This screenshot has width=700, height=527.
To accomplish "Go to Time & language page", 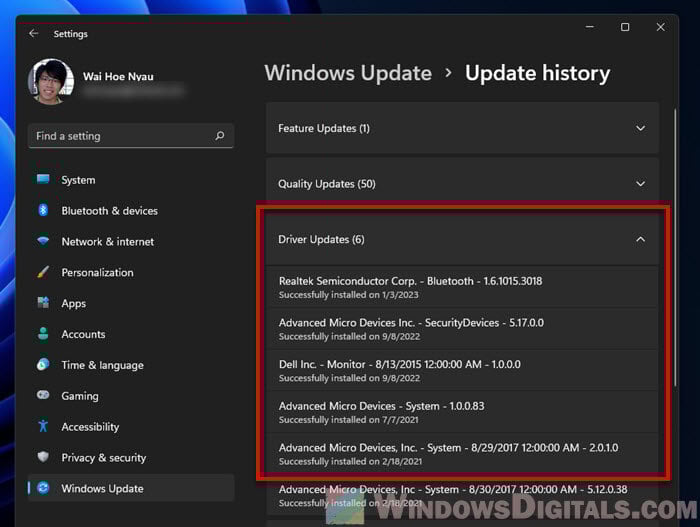I will (131, 365).
